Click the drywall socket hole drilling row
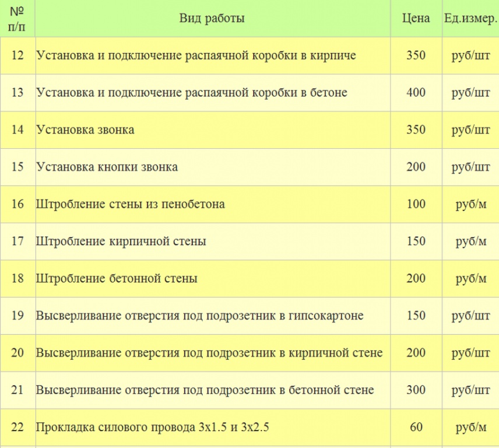 pyautogui.click(x=199, y=316)
